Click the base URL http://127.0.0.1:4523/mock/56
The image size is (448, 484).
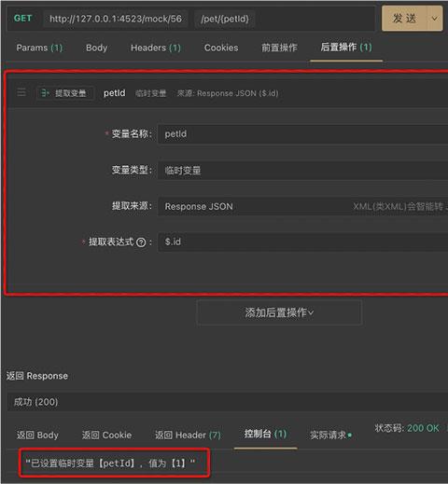pos(116,19)
